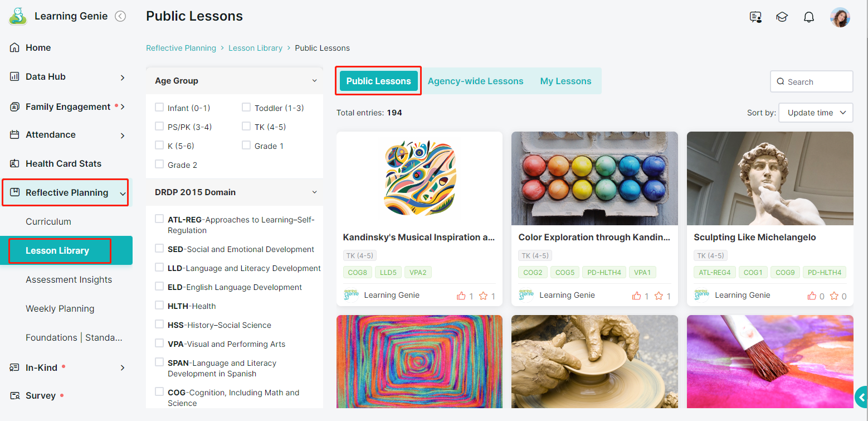The width and height of the screenshot is (868, 421).
Task: Open Foundations | Standards sidebar item
Action: click(x=74, y=337)
